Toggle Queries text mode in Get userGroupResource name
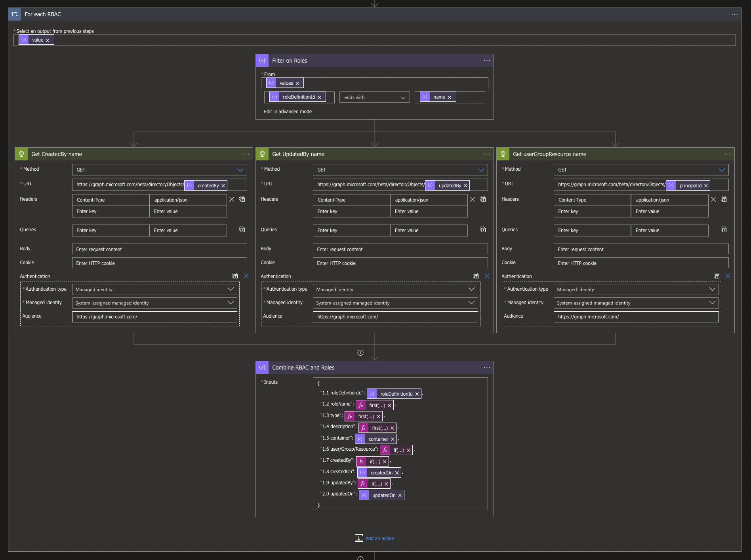This screenshot has height=560, width=751. [x=724, y=230]
